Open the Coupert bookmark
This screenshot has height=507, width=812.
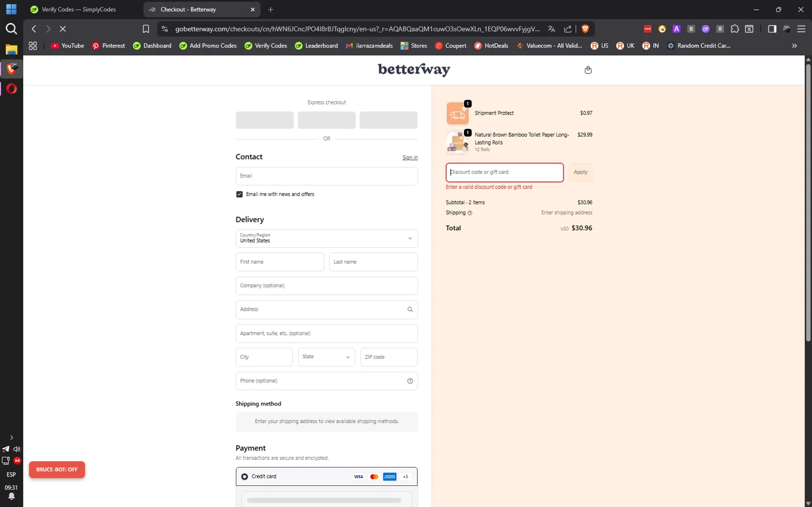(x=450, y=46)
